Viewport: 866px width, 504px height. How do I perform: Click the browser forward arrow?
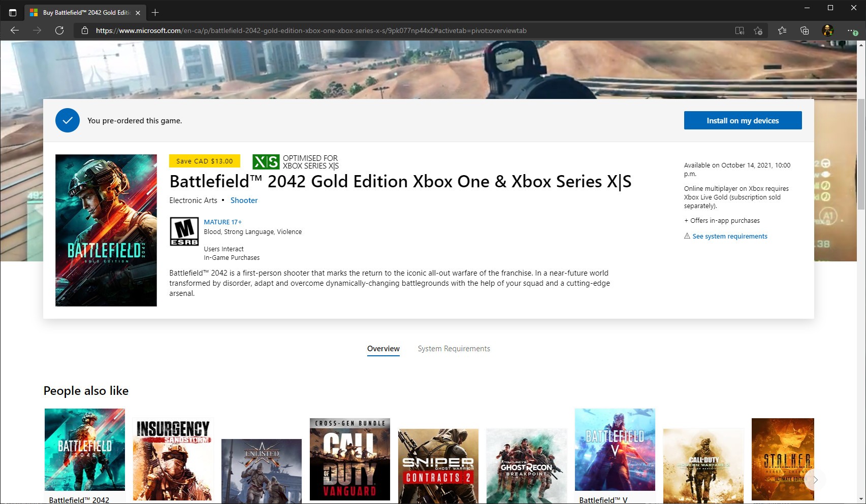pos(37,30)
